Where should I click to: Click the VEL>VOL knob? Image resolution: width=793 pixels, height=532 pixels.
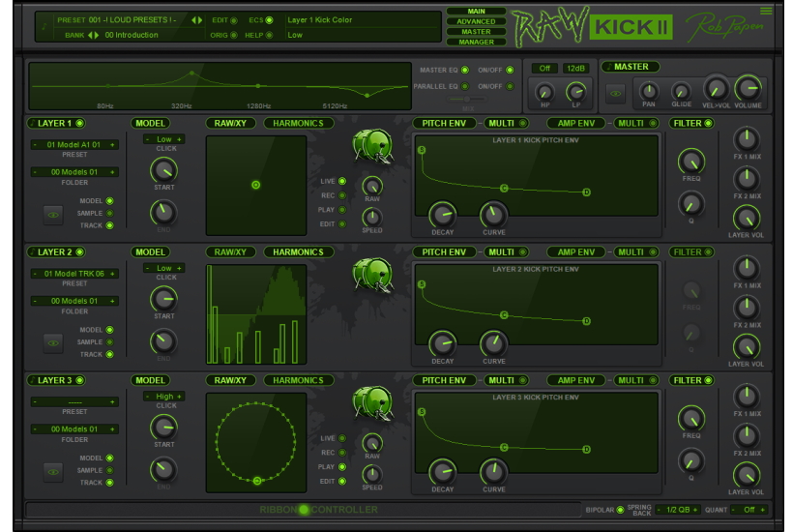tap(716, 88)
